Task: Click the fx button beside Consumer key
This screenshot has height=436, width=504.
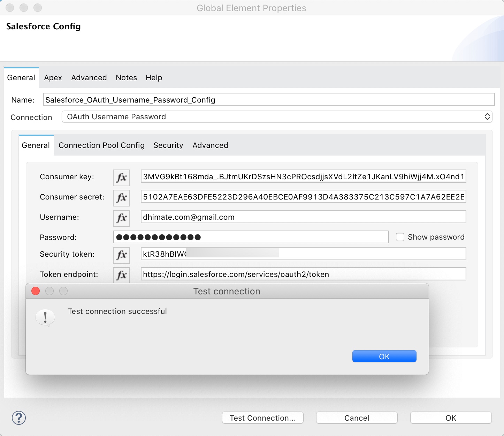Action: tap(121, 178)
